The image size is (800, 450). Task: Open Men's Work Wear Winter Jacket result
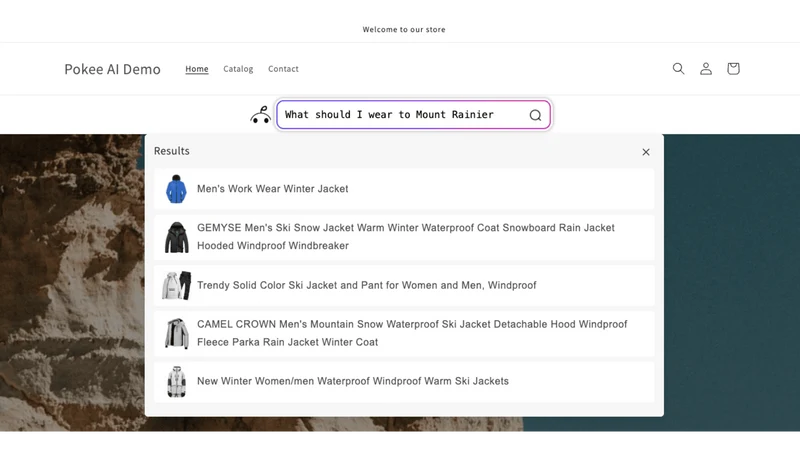(404, 189)
